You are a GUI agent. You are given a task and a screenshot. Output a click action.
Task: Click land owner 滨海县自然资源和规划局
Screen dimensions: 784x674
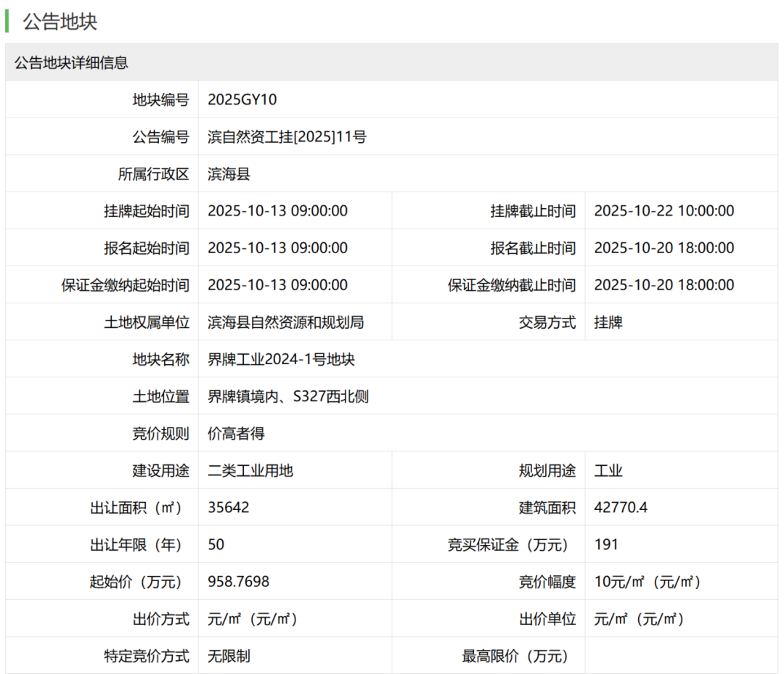(285, 322)
